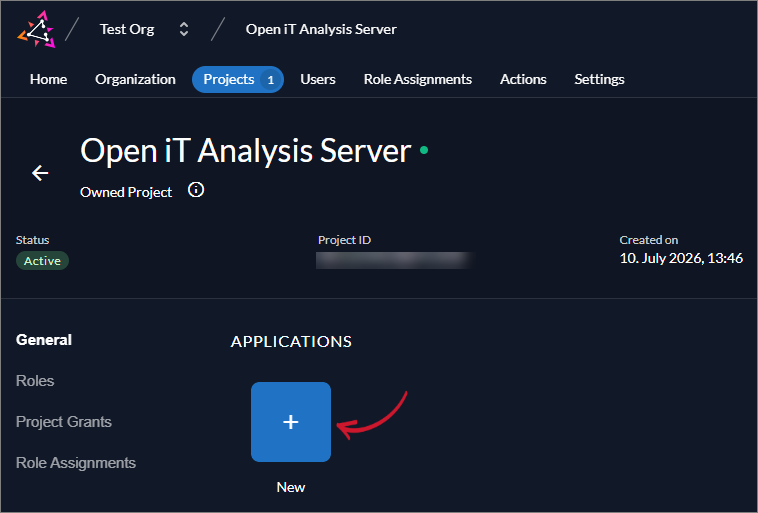Open Role Assignments in the side menu
758x513 pixels.
point(76,463)
